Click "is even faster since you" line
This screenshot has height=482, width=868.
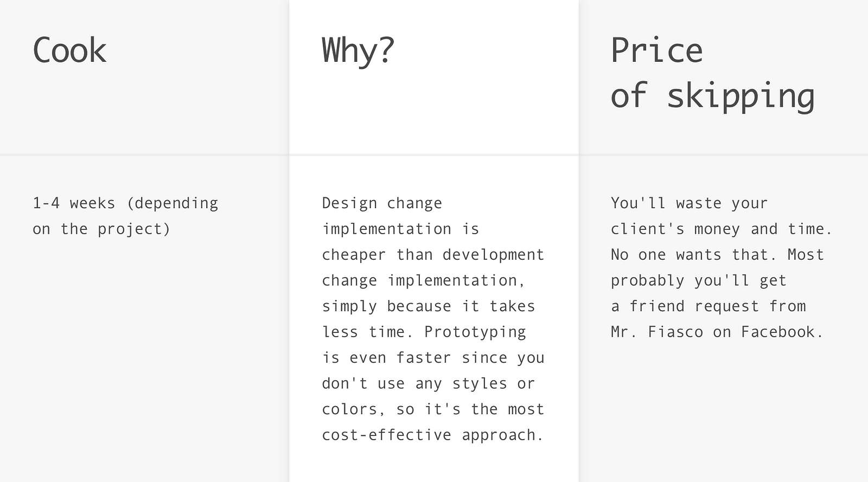click(433, 358)
